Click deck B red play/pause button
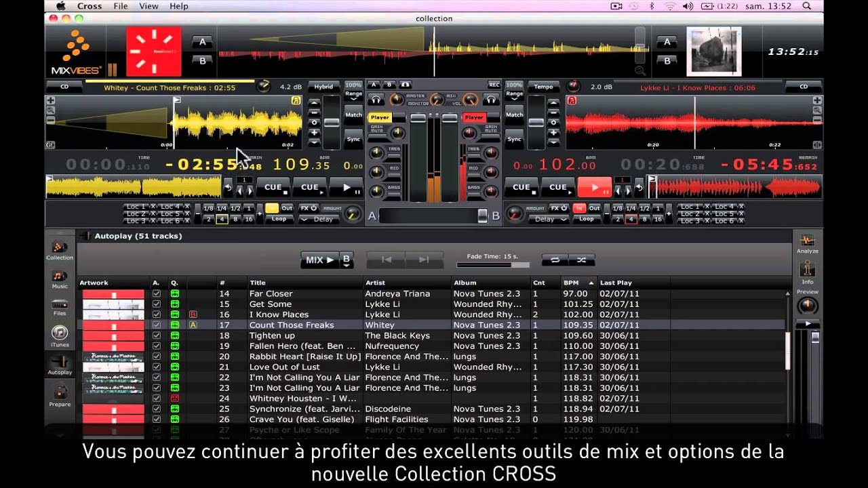 pyautogui.click(x=595, y=187)
